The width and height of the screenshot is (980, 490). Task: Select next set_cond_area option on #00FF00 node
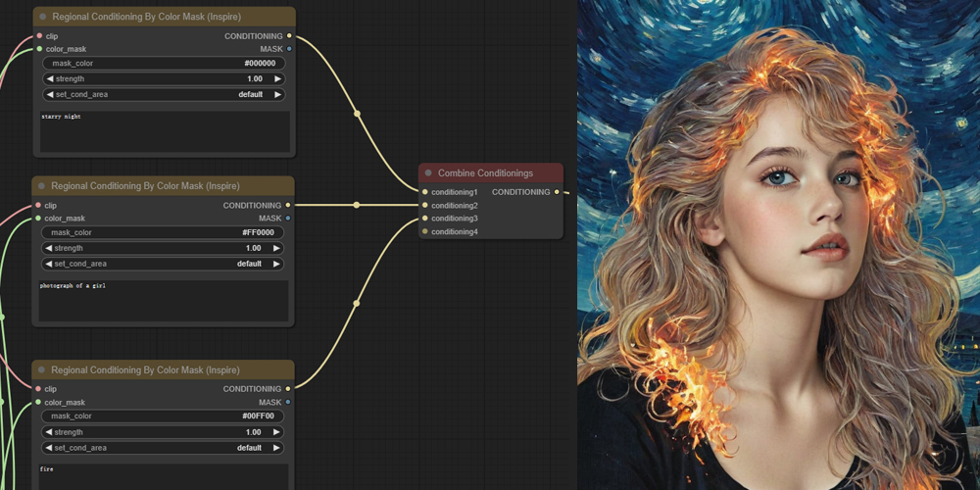[x=277, y=448]
